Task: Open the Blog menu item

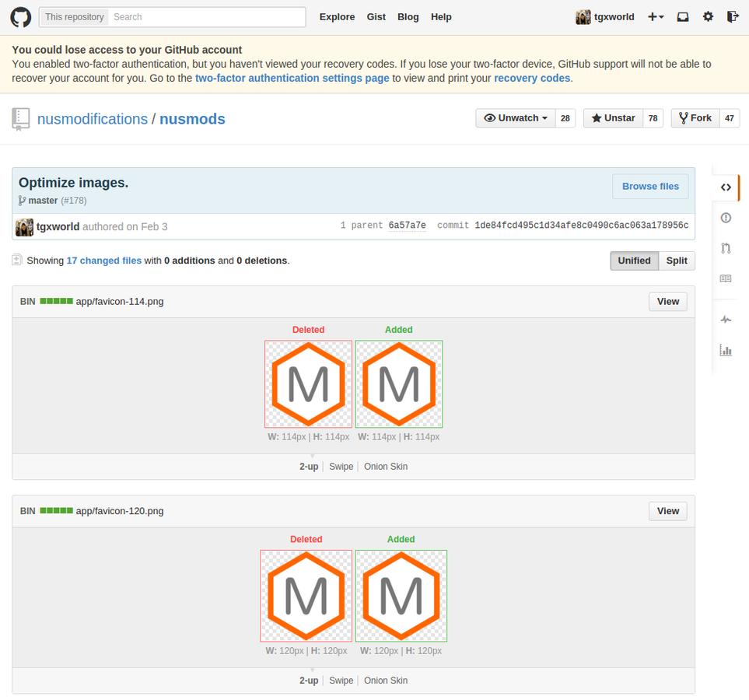Action: pyautogui.click(x=408, y=17)
